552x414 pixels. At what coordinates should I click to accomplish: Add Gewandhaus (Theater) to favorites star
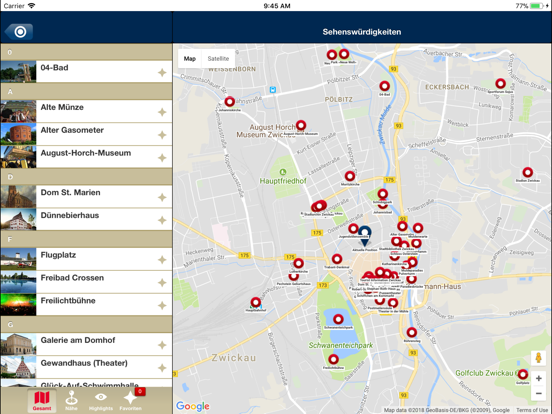162,368
